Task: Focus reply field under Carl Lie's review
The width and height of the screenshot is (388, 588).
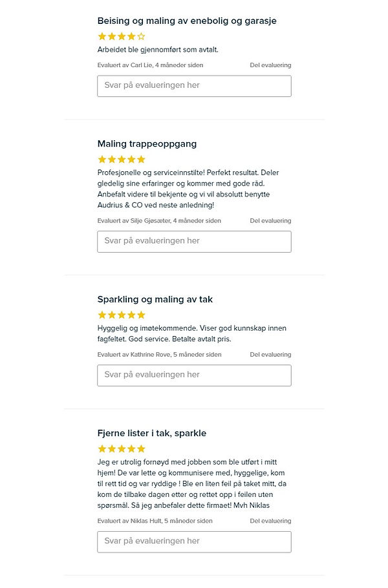Action: pos(194,86)
